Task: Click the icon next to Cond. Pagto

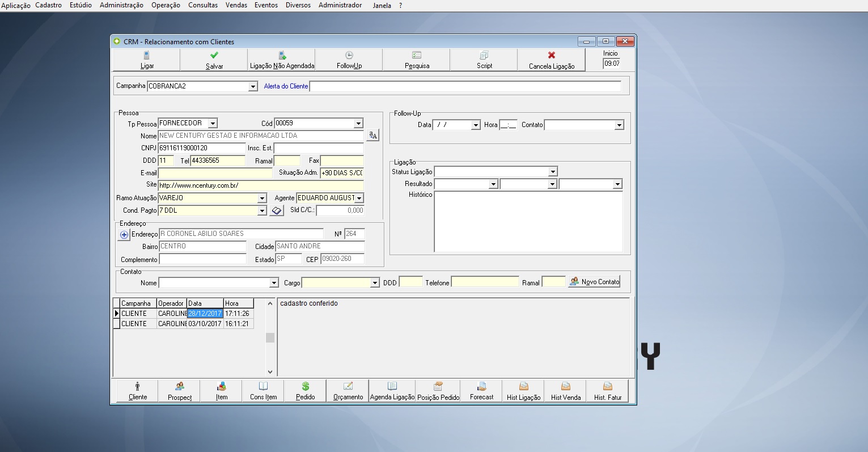Action: pyautogui.click(x=276, y=210)
